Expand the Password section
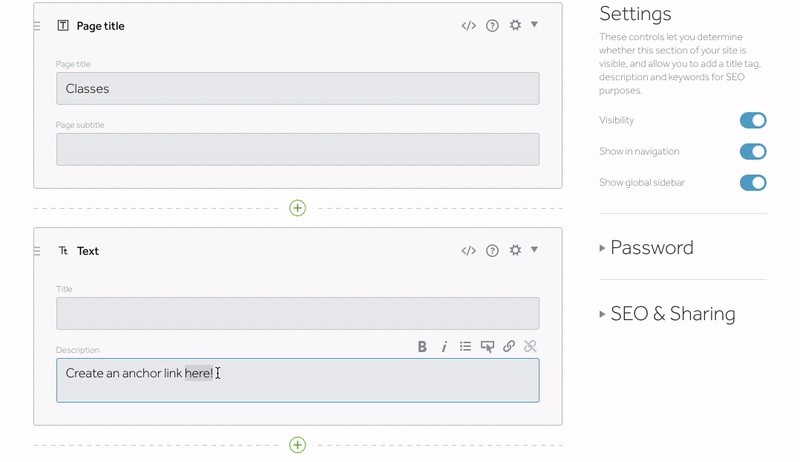800x462 pixels. click(x=647, y=248)
